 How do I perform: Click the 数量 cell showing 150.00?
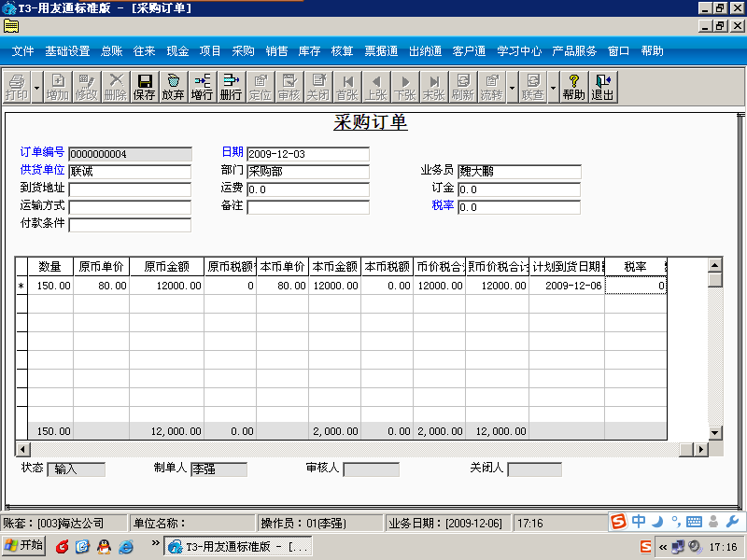pos(51,286)
